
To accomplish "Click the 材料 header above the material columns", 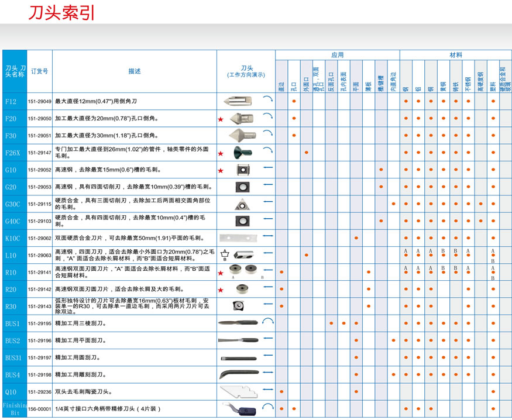I will [x=455, y=55].
